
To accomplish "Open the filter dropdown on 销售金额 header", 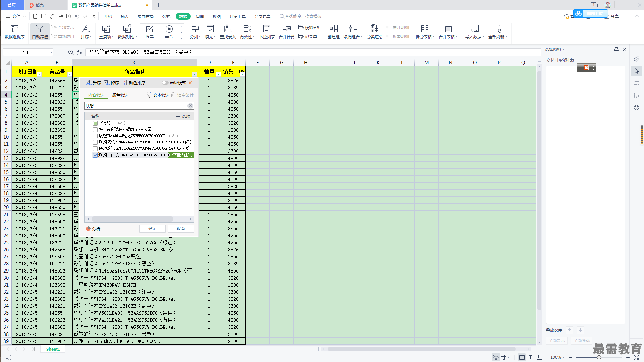I will (243, 74).
